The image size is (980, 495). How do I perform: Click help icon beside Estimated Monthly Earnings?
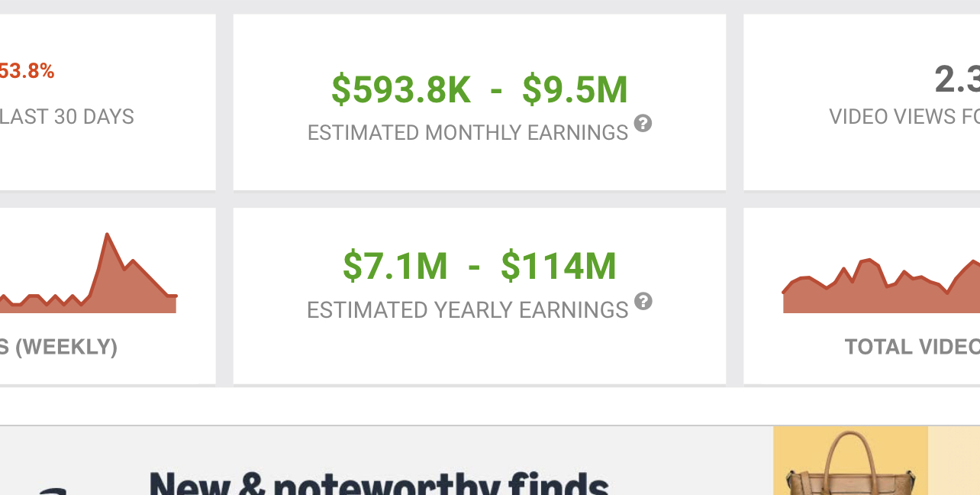[643, 123]
